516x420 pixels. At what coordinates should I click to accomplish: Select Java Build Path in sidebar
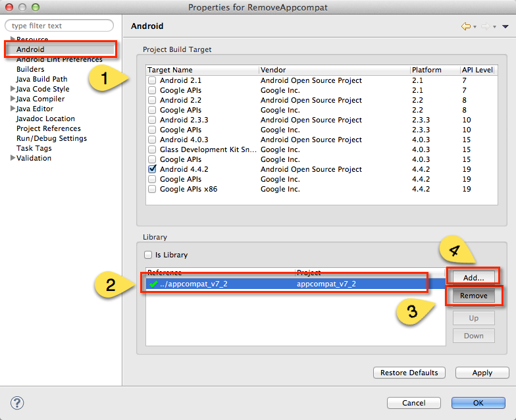(x=41, y=79)
